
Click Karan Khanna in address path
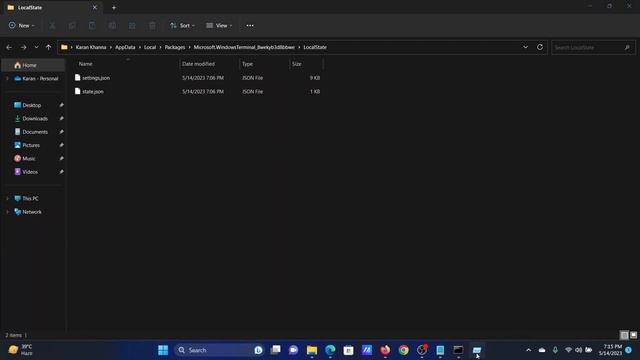point(91,47)
